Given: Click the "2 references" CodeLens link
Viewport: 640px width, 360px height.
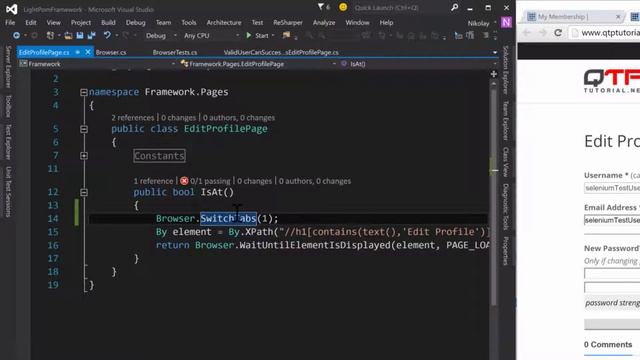Looking at the screenshot, I should point(133,118).
